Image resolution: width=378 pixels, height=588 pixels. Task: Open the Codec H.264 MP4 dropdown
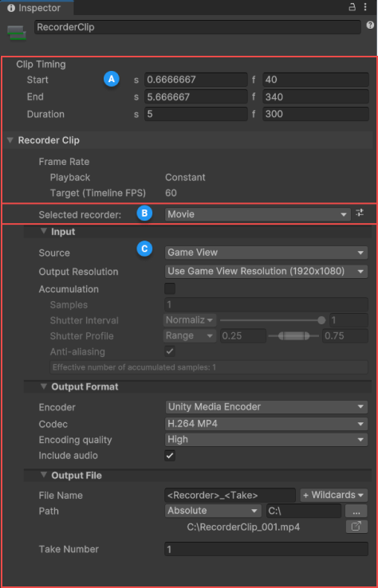pyautogui.click(x=266, y=424)
